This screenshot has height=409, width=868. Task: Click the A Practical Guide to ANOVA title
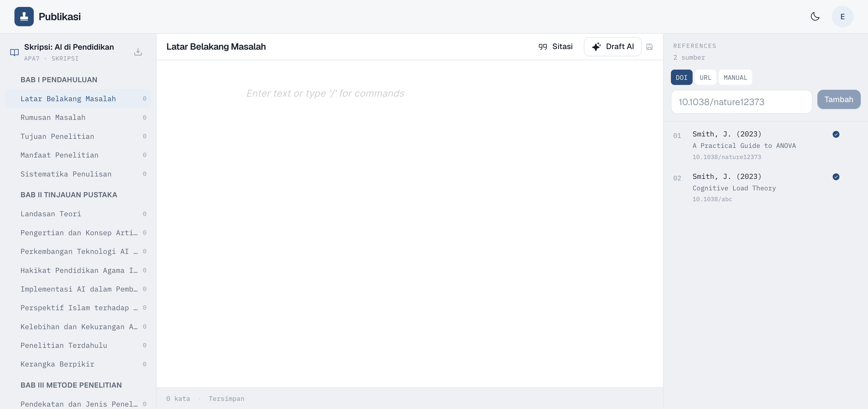tap(744, 146)
